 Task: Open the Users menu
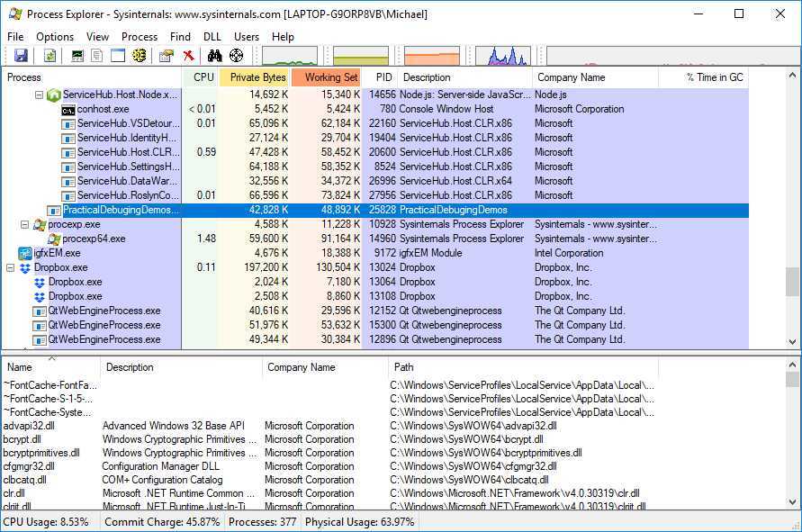tap(247, 37)
